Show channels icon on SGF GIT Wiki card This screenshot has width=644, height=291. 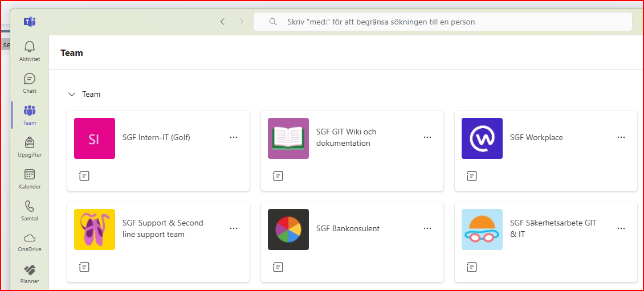tap(278, 176)
